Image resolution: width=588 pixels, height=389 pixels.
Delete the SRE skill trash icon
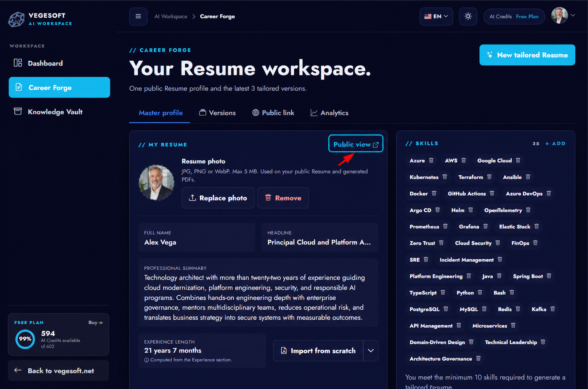[x=426, y=260]
